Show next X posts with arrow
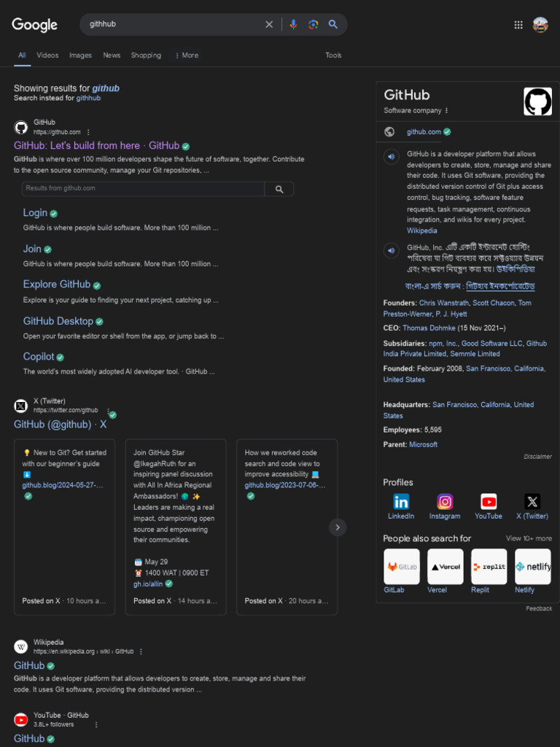 [338, 527]
